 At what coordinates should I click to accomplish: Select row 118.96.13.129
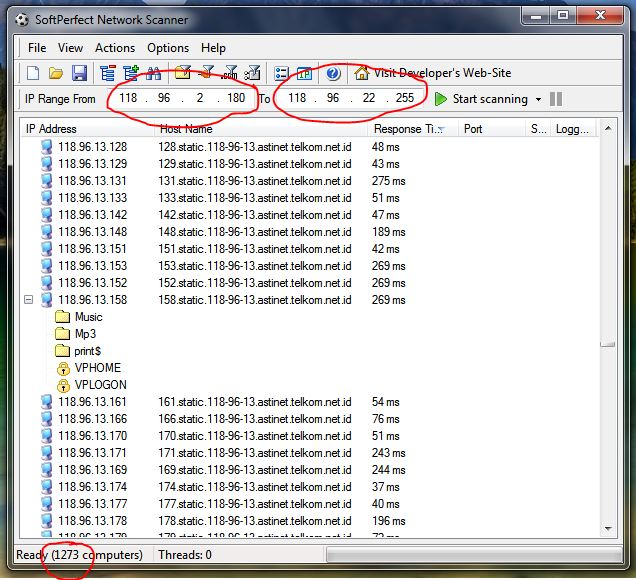pyautogui.click(x=309, y=164)
